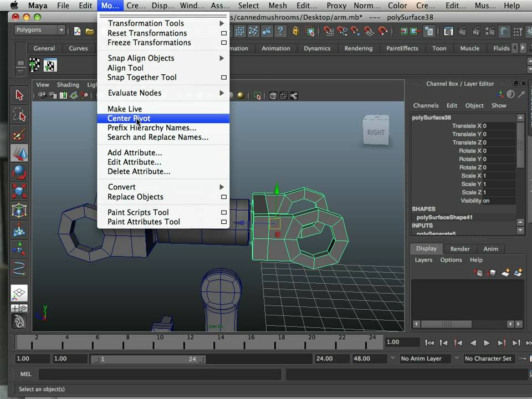Screen dimensions: 532x399
Task: Click the folder open scene icon
Action: pos(90,32)
